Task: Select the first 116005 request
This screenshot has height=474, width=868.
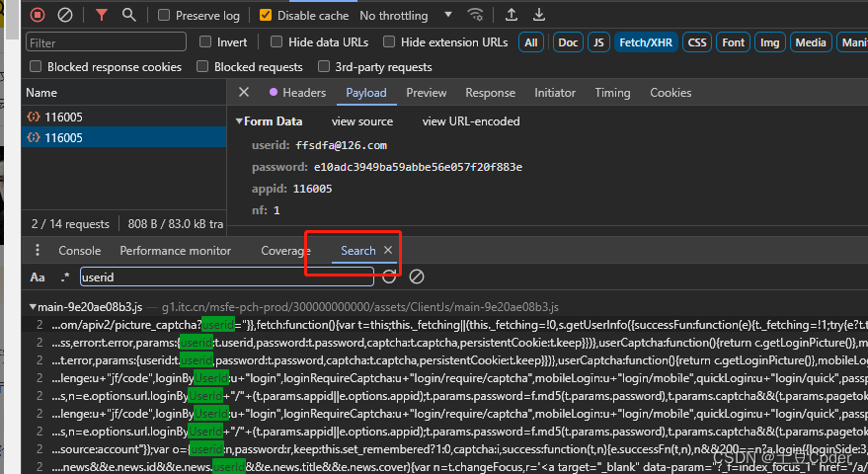Action: [x=124, y=117]
